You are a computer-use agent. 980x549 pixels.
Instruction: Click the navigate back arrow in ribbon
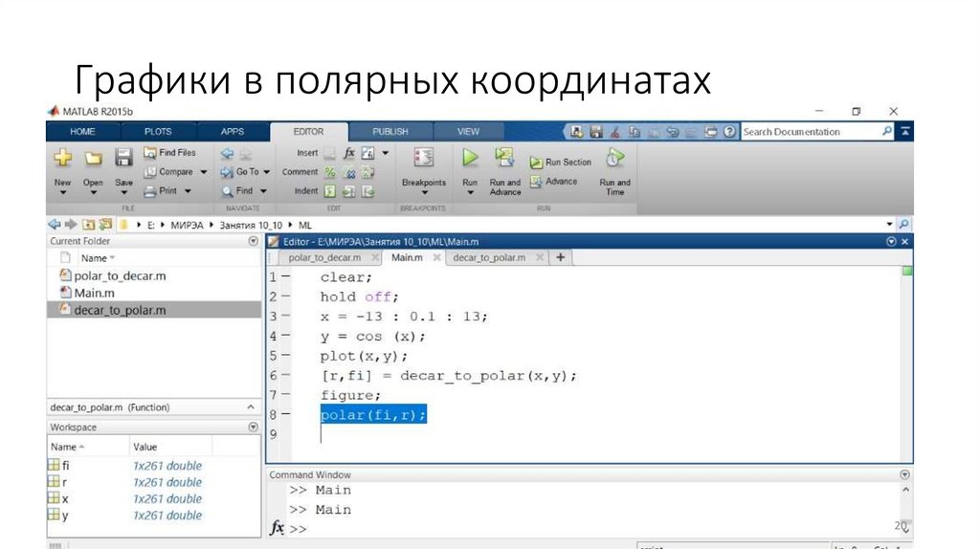(x=228, y=153)
